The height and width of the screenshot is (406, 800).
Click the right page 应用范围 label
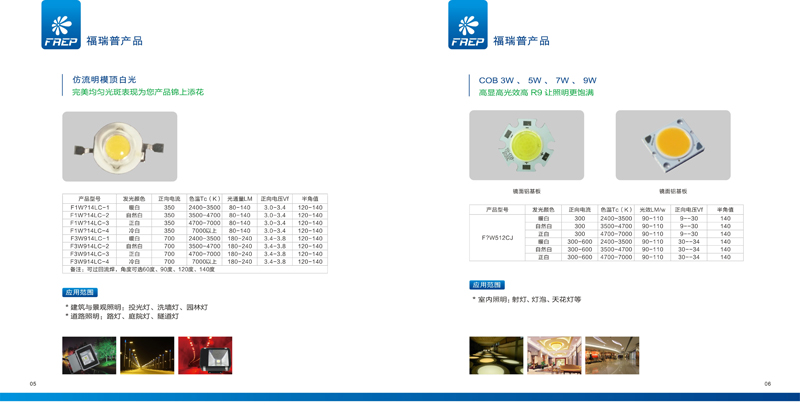pyautogui.click(x=487, y=285)
